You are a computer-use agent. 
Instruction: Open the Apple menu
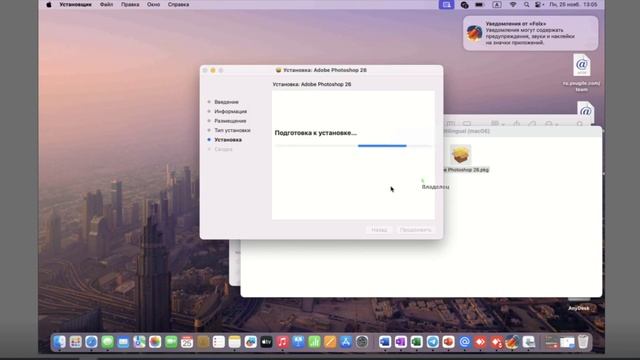click(49, 4)
